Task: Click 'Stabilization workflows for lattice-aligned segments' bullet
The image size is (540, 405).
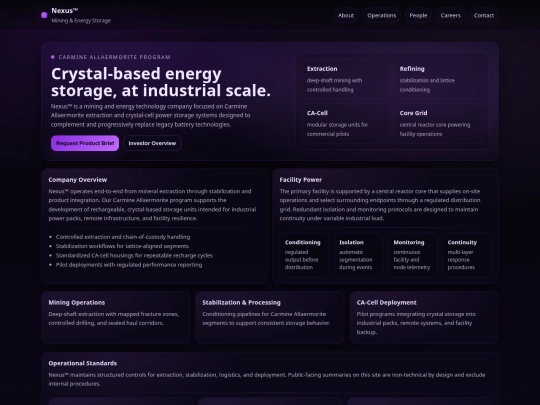Action: [122, 246]
